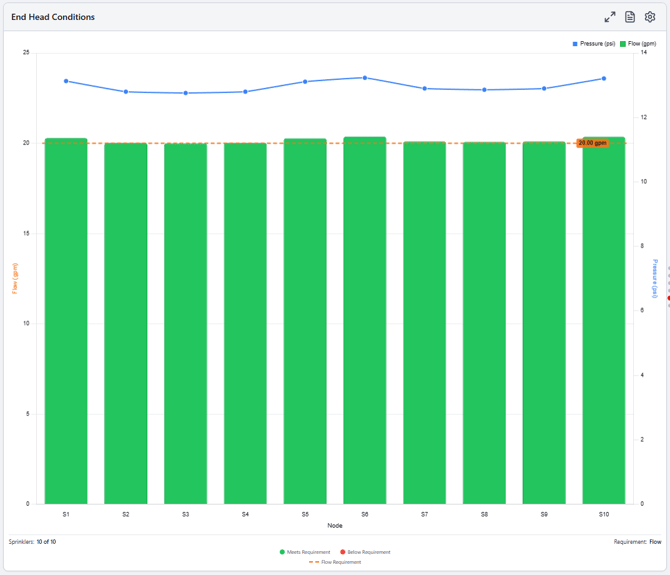Click the Node axis title

(335, 525)
